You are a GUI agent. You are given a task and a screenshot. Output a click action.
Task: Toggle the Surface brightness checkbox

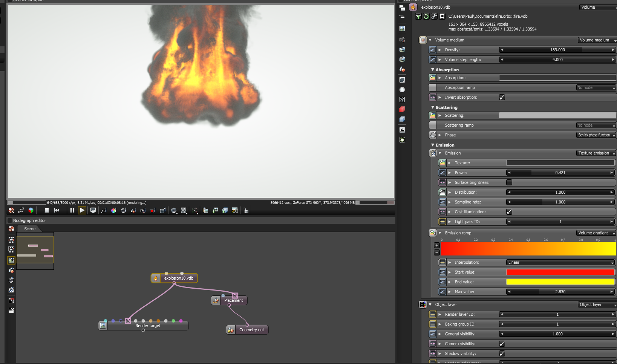click(x=509, y=182)
